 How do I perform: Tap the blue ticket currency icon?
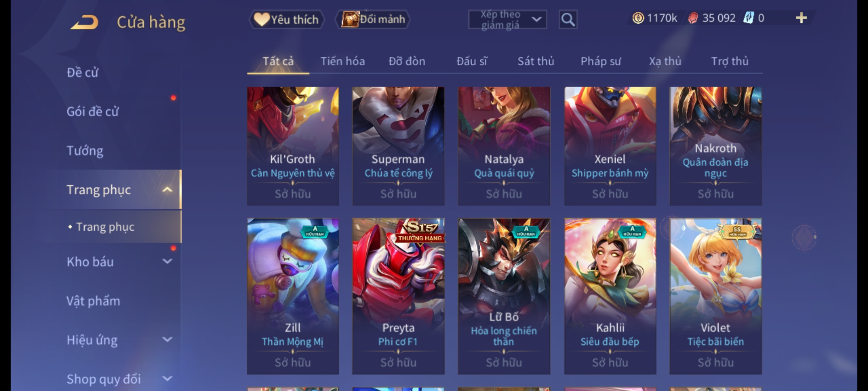click(x=749, y=18)
